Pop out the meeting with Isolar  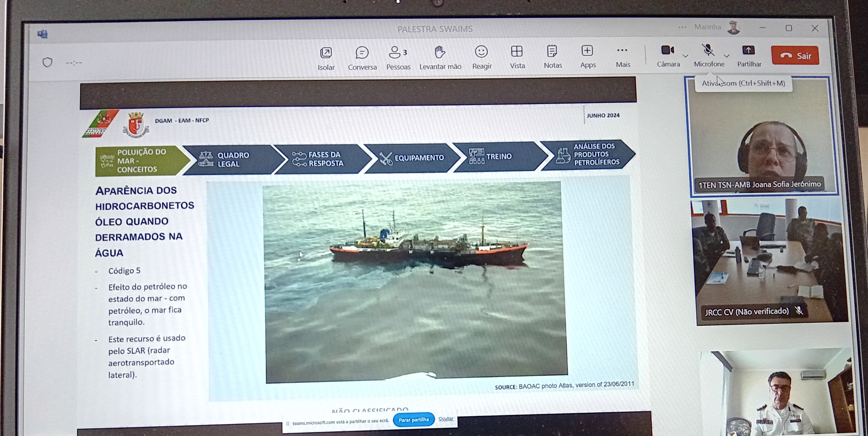(326, 58)
